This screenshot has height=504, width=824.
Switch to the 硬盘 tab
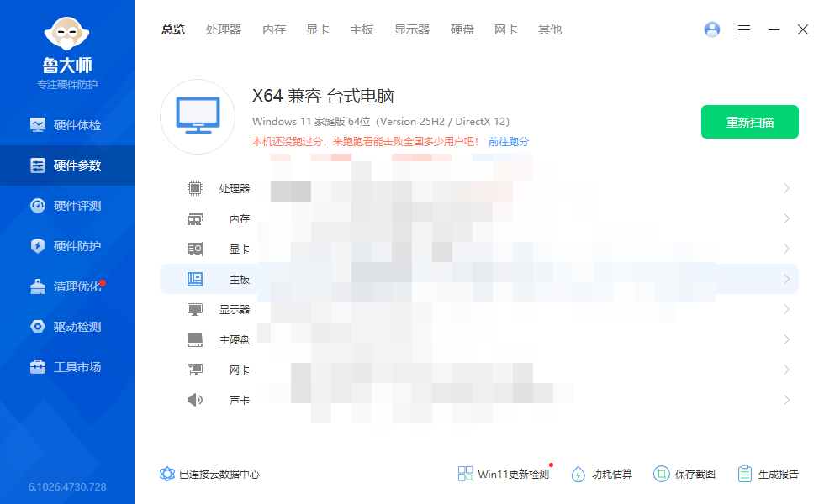[462, 30]
